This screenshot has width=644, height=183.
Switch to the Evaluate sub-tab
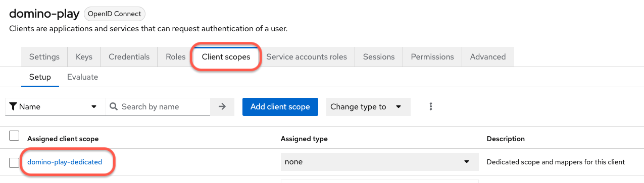pyautogui.click(x=83, y=77)
